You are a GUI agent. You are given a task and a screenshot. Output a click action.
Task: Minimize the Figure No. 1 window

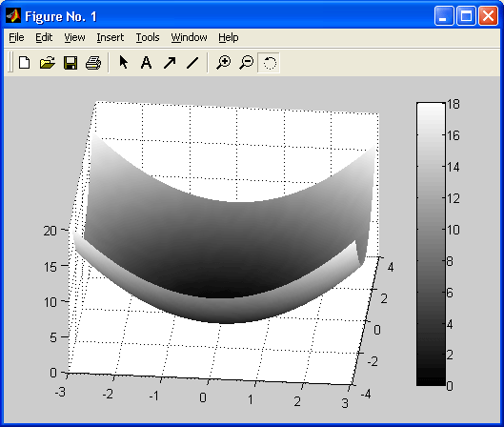[x=444, y=16]
